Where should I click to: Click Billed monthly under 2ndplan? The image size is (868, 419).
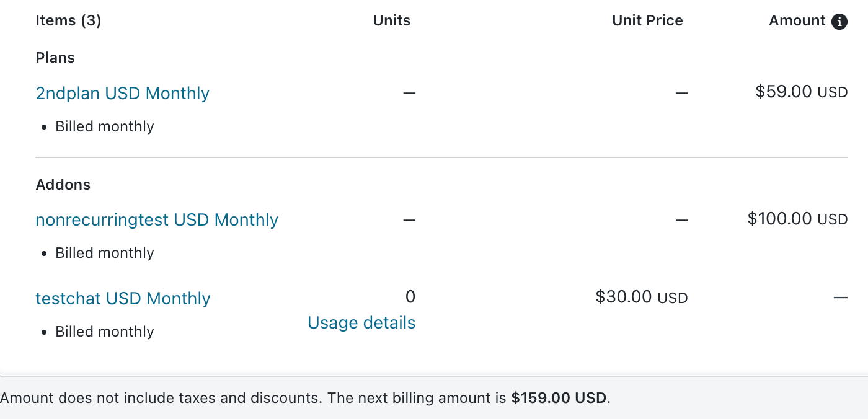105,126
